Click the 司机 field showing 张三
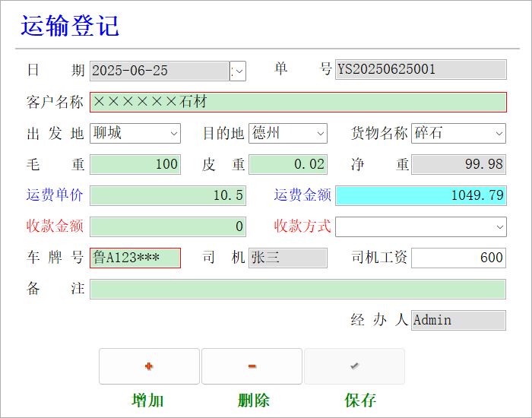The height and width of the screenshot is (418, 532). click(x=288, y=258)
